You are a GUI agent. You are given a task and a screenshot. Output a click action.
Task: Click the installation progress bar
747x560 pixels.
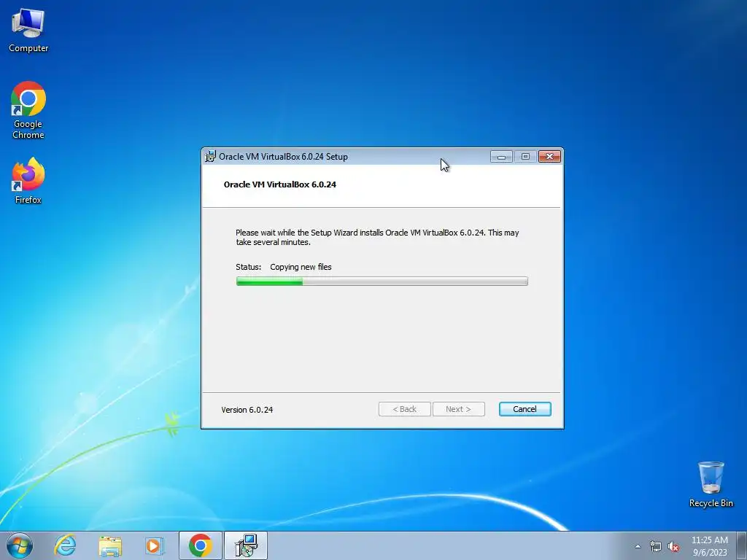pos(382,281)
